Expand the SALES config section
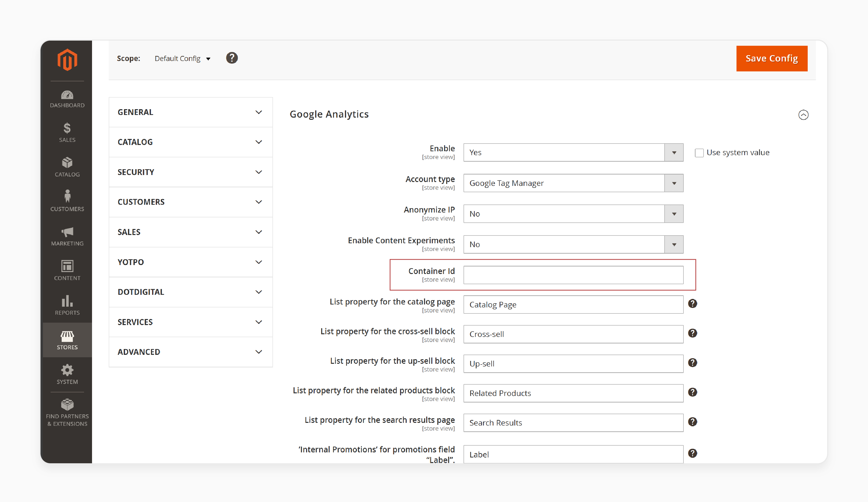Image resolution: width=868 pixels, height=502 pixels. (191, 232)
